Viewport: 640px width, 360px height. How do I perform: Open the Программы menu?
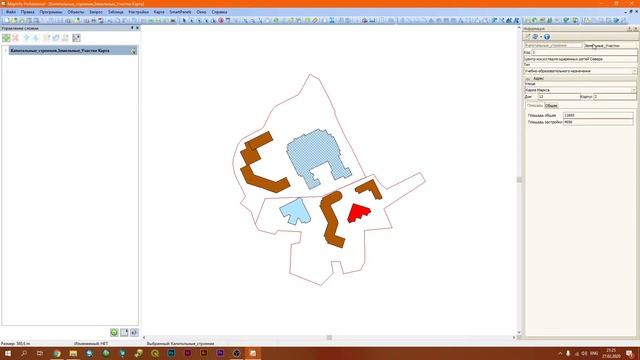click(x=51, y=12)
